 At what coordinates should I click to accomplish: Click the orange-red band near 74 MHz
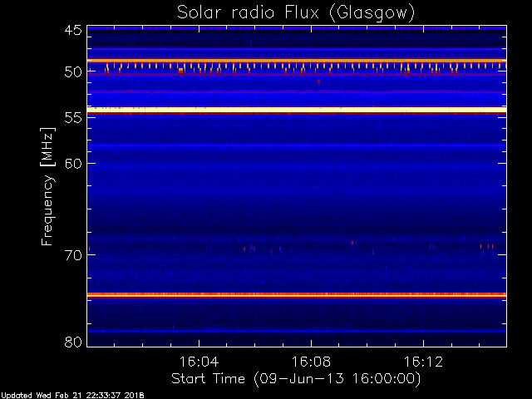(x=297, y=295)
